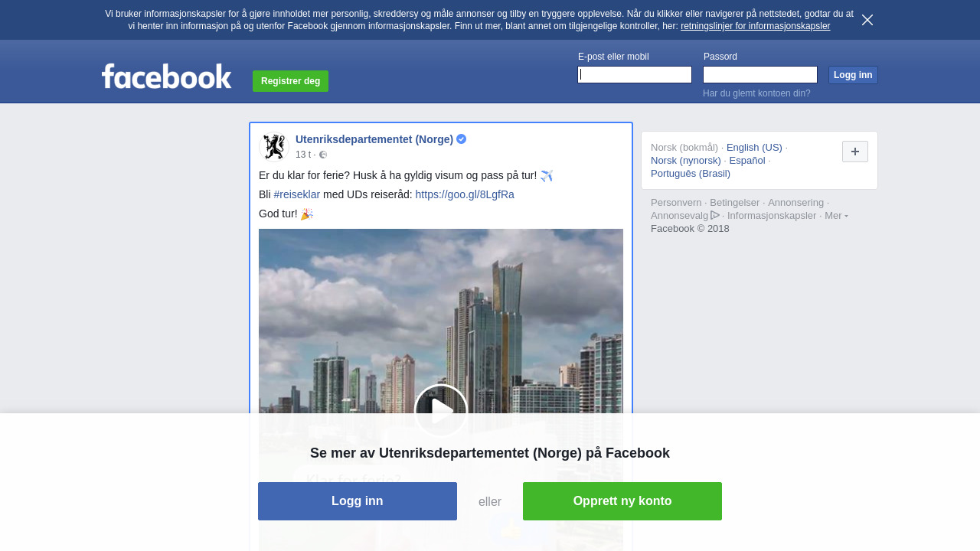Click the AdChoices triangle icon
This screenshot has width=980, height=551.
pos(715,215)
